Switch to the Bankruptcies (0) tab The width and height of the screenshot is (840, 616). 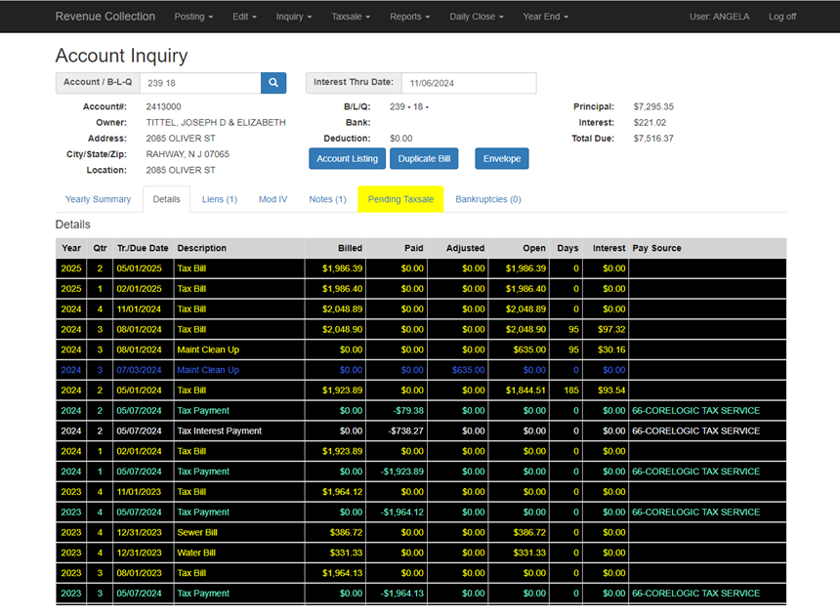488,199
